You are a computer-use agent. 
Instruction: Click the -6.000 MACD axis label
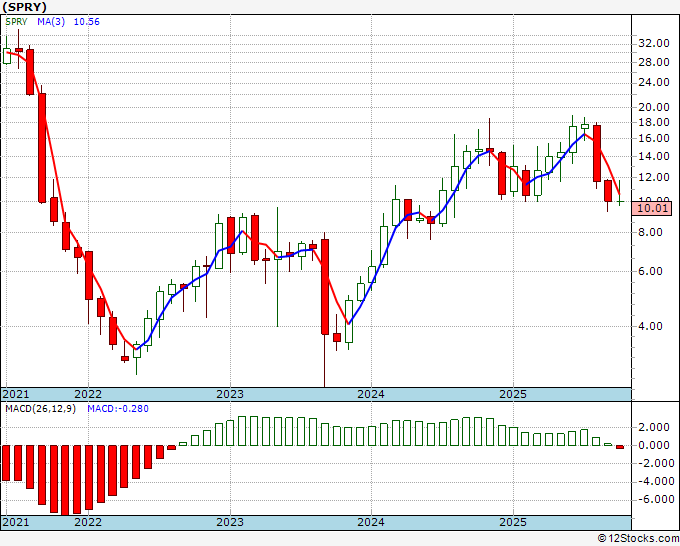[654, 500]
